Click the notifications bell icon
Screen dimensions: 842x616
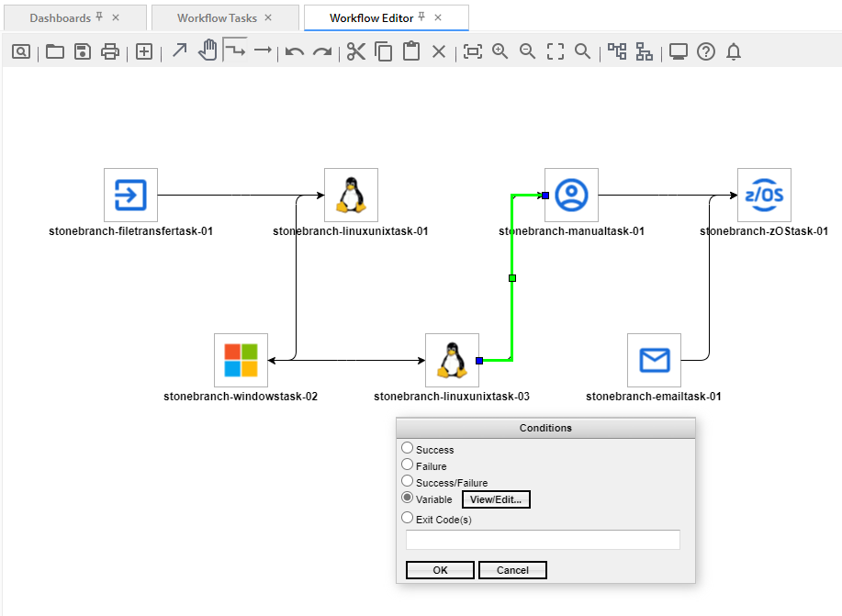click(x=733, y=51)
